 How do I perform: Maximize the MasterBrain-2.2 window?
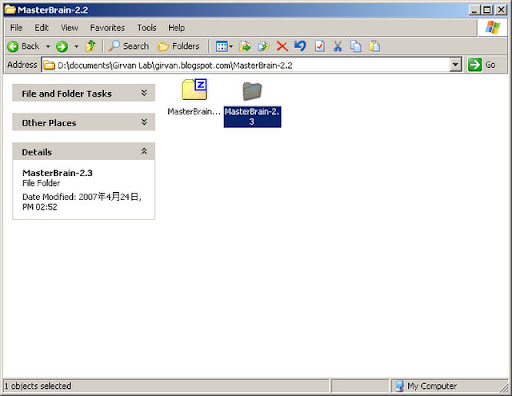[487, 10]
